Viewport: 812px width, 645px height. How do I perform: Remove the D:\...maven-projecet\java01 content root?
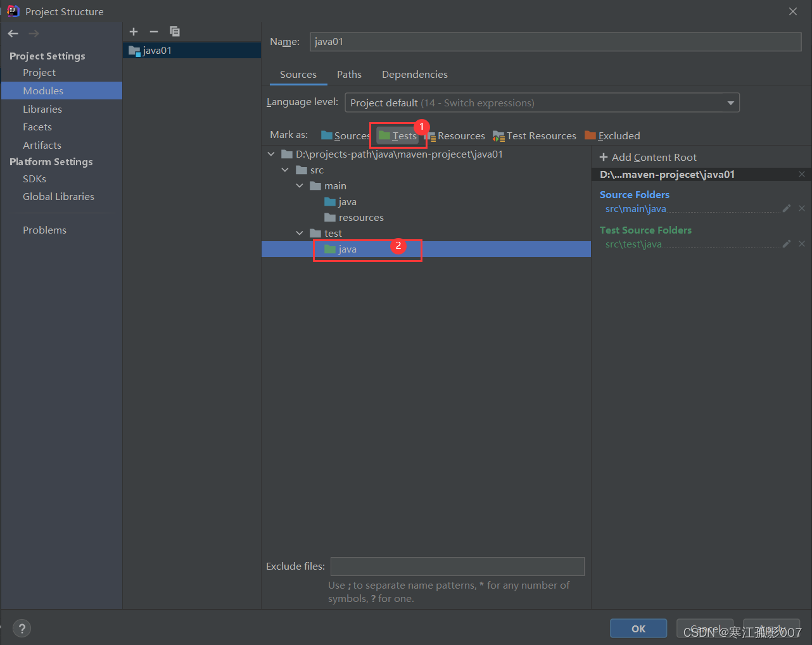pyautogui.click(x=802, y=174)
